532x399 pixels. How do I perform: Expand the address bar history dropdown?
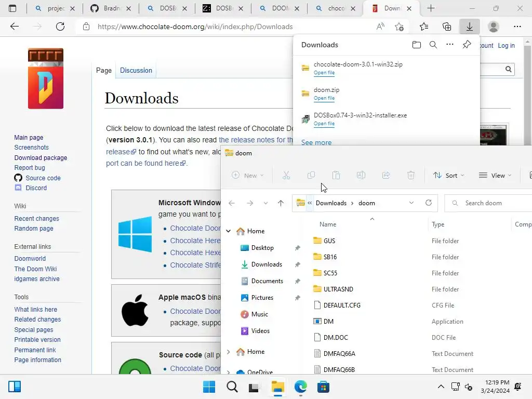coord(411,203)
